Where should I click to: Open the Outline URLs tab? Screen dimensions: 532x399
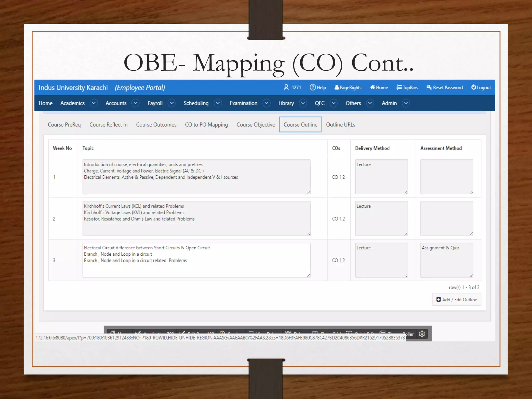click(341, 125)
